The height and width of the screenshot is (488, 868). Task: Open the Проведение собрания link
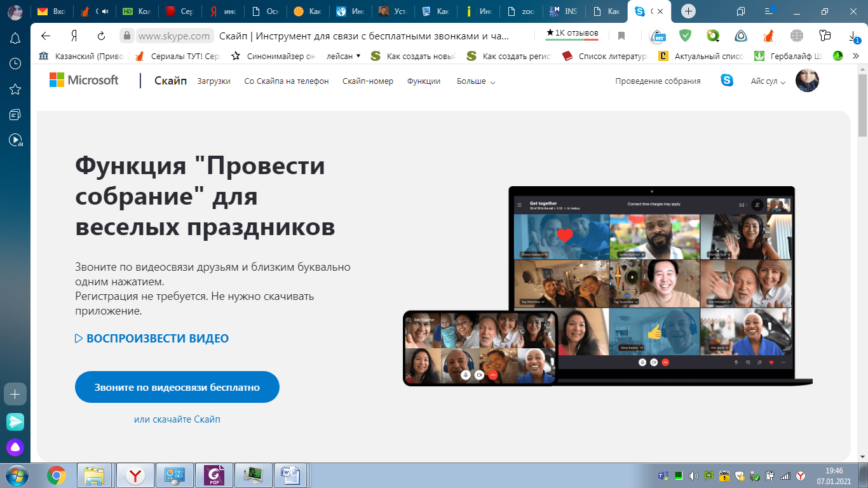[x=658, y=81]
